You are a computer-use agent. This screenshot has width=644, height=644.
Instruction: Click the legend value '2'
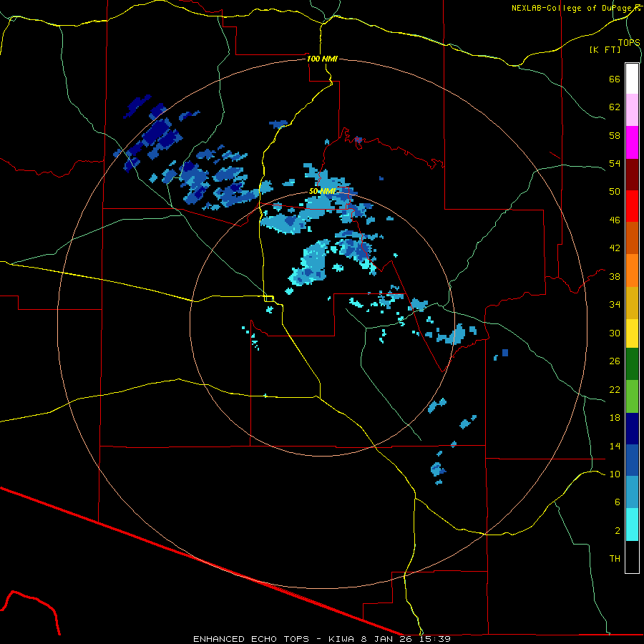pyautogui.click(x=618, y=530)
